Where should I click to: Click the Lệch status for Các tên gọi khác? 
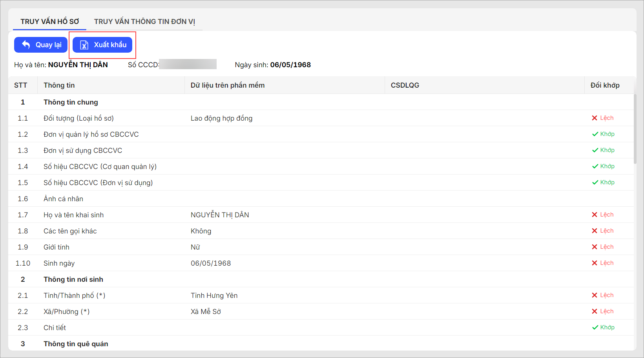(x=606, y=231)
